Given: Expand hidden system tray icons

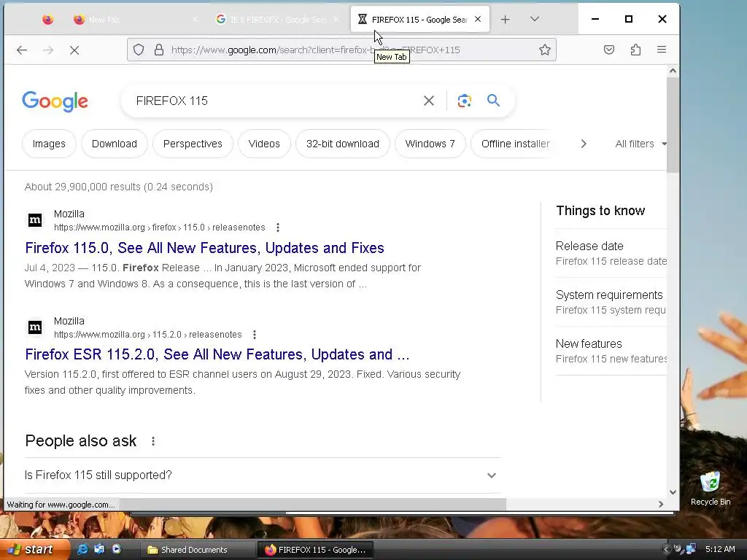Looking at the screenshot, I should (x=665, y=550).
